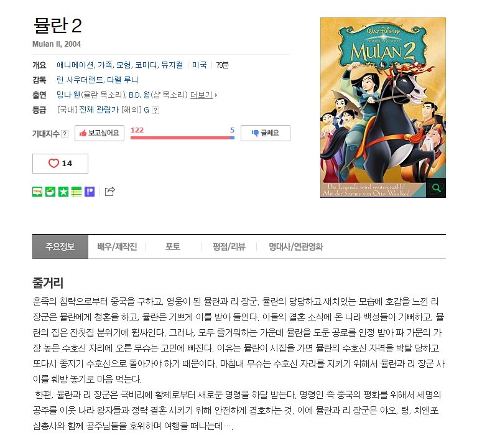Viewport: 477px width, 448px height.
Task: Open the external share arrow icon
Action: (110, 192)
